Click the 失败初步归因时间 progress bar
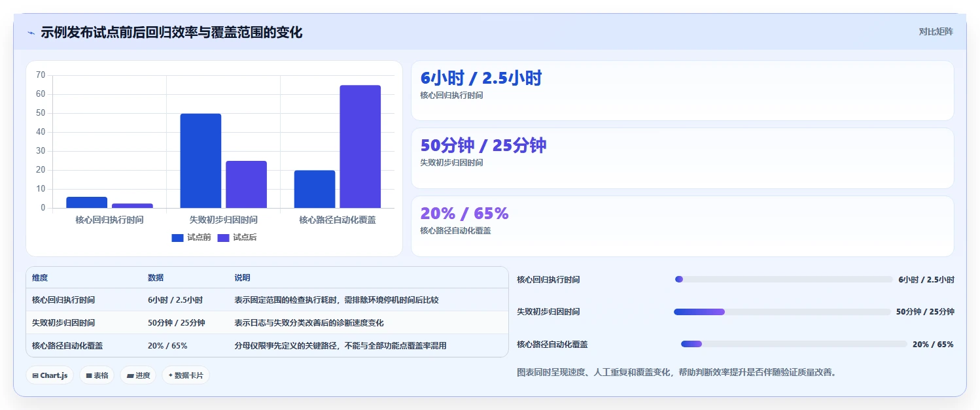Screen dimensions: 980x410 [782, 312]
